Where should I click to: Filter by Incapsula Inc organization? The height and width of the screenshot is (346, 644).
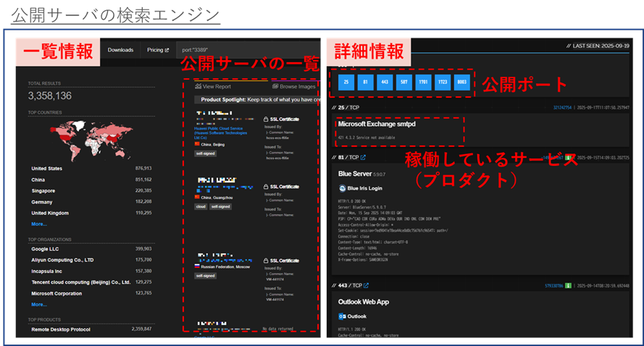coord(91,271)
